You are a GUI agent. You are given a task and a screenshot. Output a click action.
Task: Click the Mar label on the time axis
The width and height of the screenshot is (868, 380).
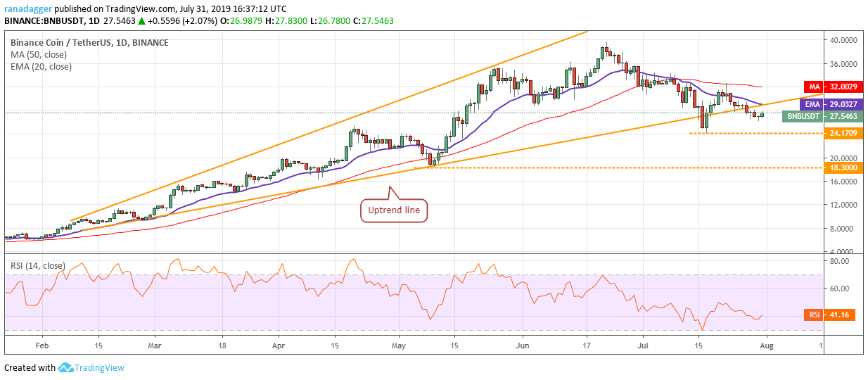155,346
